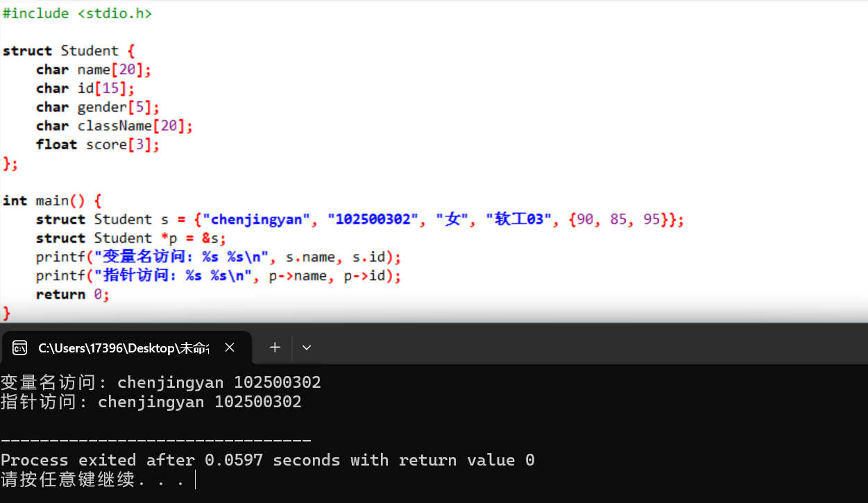Click the printf line with 指针访问

point(219,275)
